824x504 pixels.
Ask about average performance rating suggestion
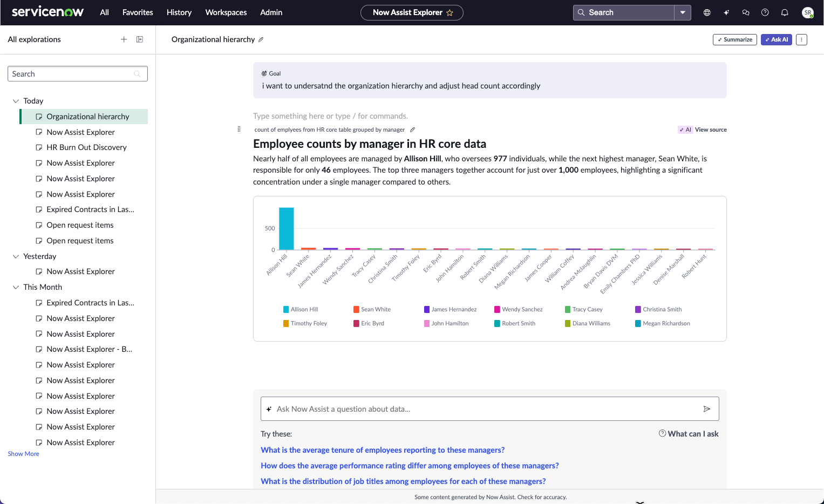pos(410,466)
